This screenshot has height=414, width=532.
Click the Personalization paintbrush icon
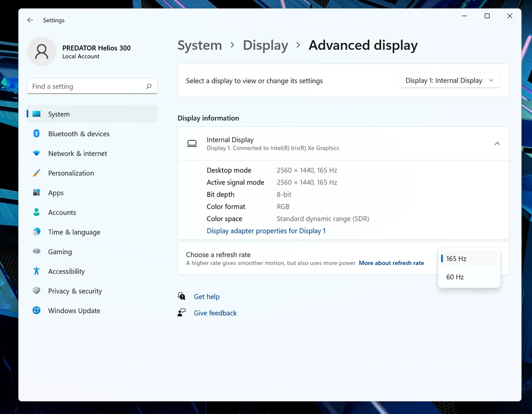click(36, 173)
